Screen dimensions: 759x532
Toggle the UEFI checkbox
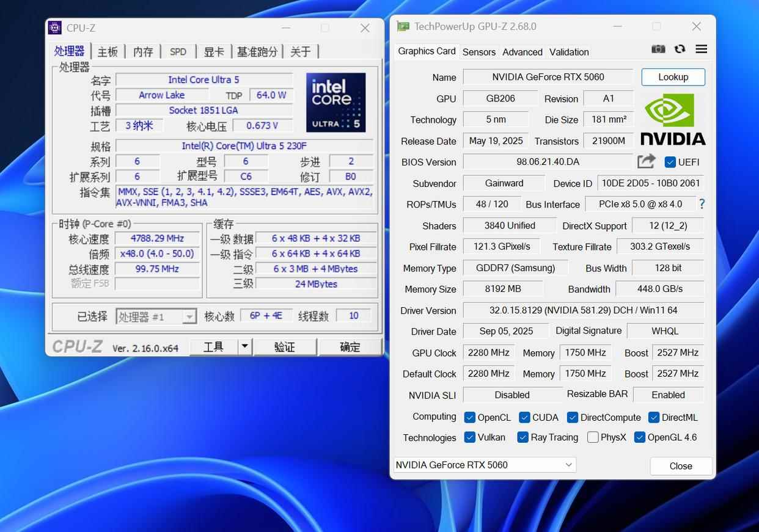670,162
